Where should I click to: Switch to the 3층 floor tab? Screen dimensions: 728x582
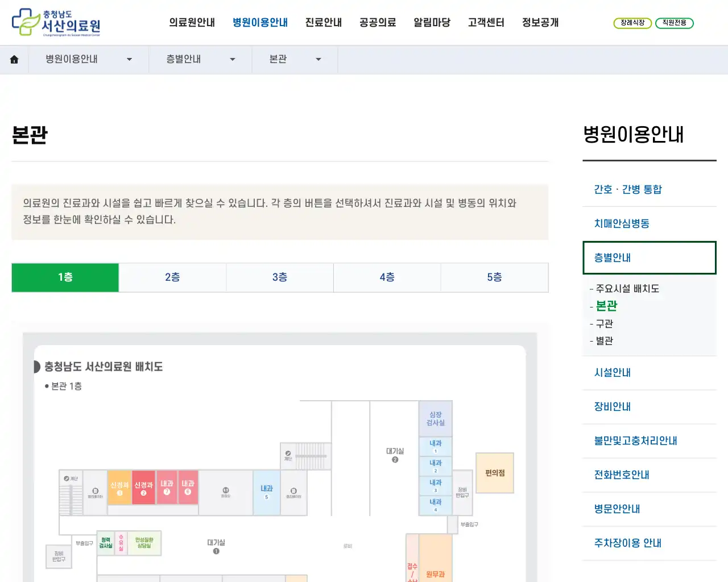pos(280,277)
